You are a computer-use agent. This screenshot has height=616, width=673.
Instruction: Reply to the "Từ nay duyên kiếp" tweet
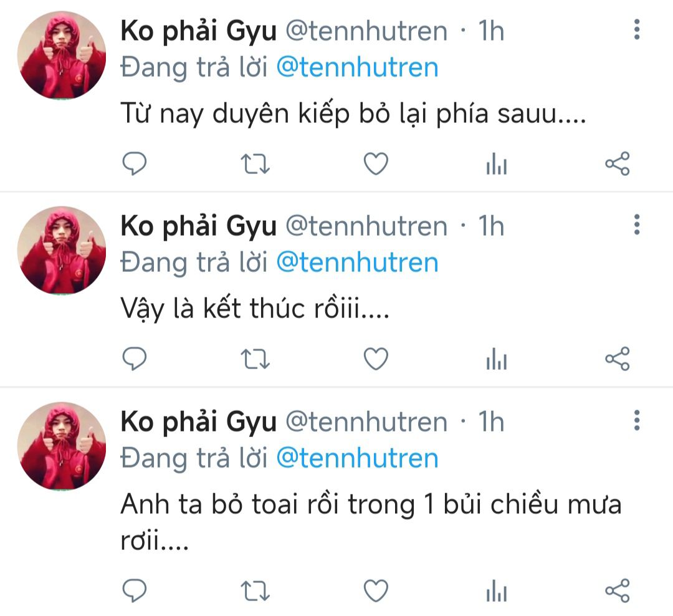[134, 164]
